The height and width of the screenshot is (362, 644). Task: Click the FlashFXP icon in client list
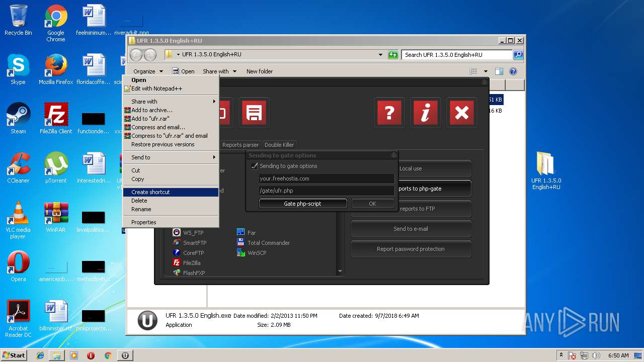(x=177, y=273)
